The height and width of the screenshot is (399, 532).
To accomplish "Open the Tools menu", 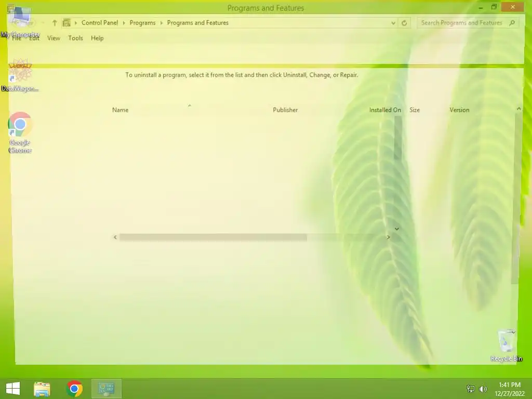I will click(x=75, y=38).
